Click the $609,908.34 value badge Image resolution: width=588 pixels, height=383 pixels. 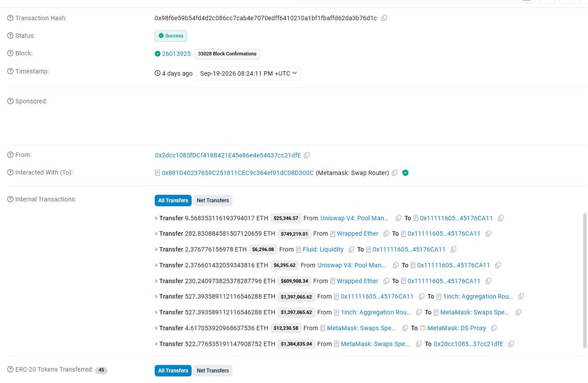294,281
